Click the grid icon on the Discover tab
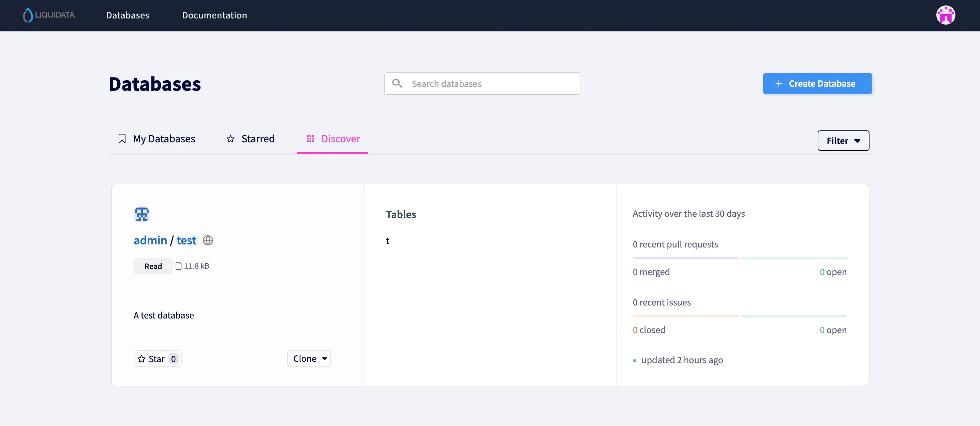 pos(310,139)
